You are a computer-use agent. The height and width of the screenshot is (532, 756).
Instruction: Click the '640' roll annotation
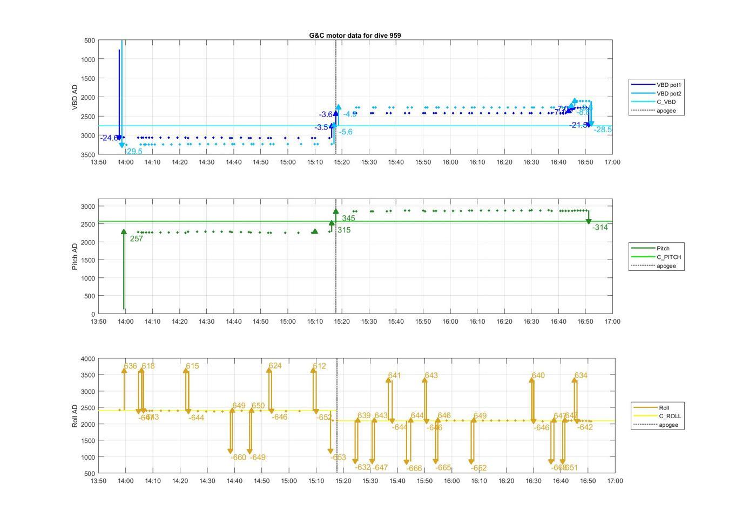[x=538, y=376]
